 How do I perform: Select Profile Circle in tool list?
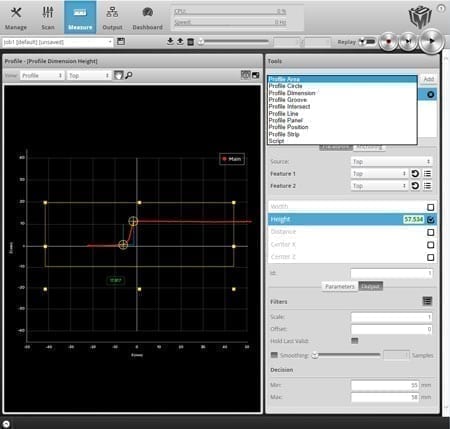342,86
